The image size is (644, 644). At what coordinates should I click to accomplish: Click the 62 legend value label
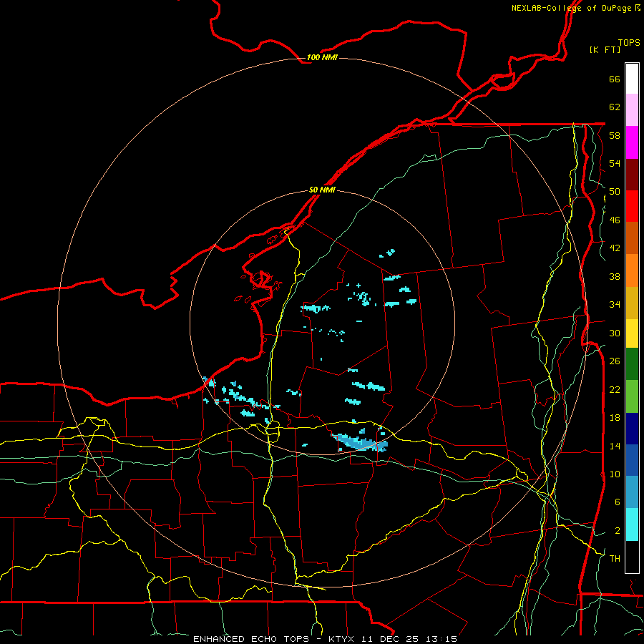[615, 107]
